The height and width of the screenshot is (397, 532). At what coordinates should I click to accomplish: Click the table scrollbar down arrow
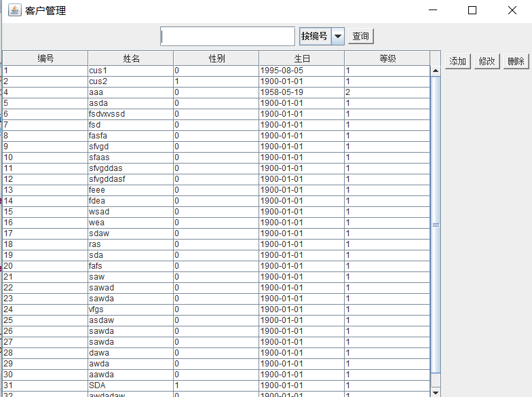[x=436, y=392]
